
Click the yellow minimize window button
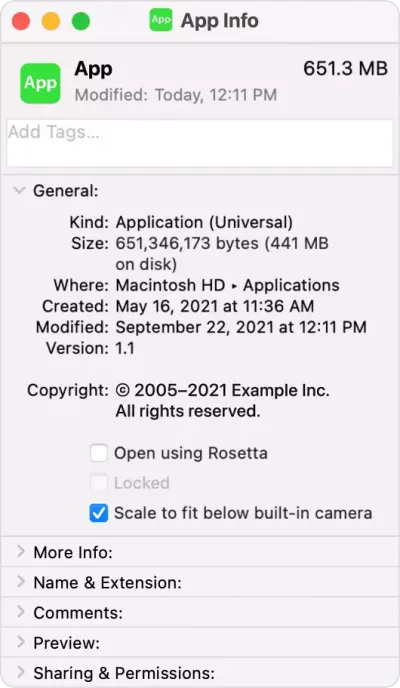click(x=51, y=21)
